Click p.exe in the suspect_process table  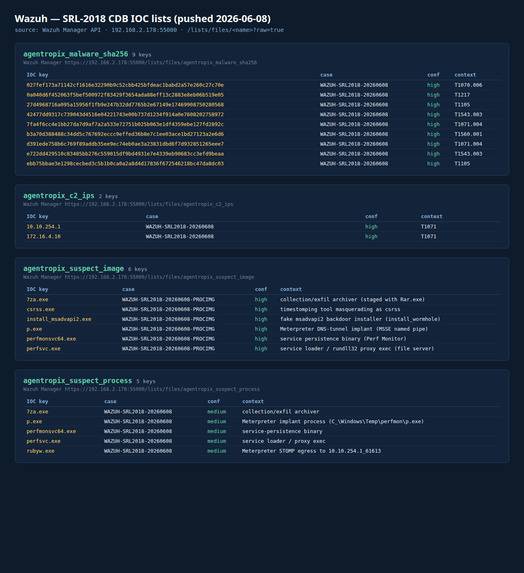click(34, 422)
